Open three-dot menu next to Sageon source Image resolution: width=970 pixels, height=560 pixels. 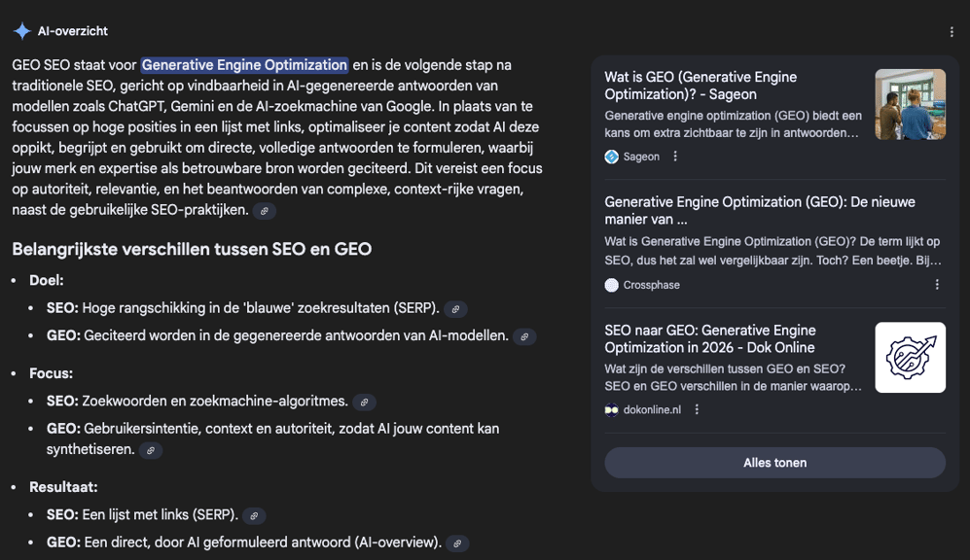[675, 157]
